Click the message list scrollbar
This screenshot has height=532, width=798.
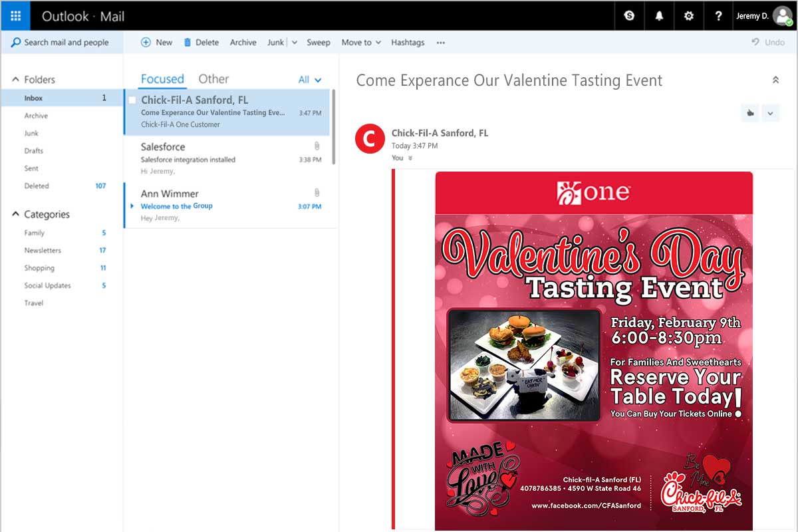click(333, 126)
